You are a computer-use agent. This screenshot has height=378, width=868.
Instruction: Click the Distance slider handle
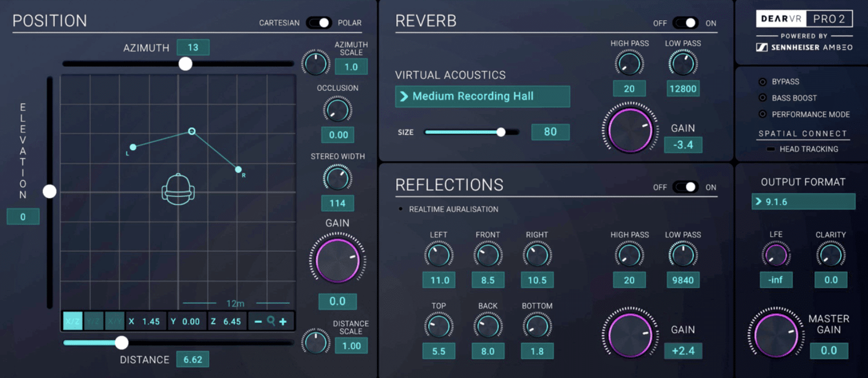click(122, 342)
